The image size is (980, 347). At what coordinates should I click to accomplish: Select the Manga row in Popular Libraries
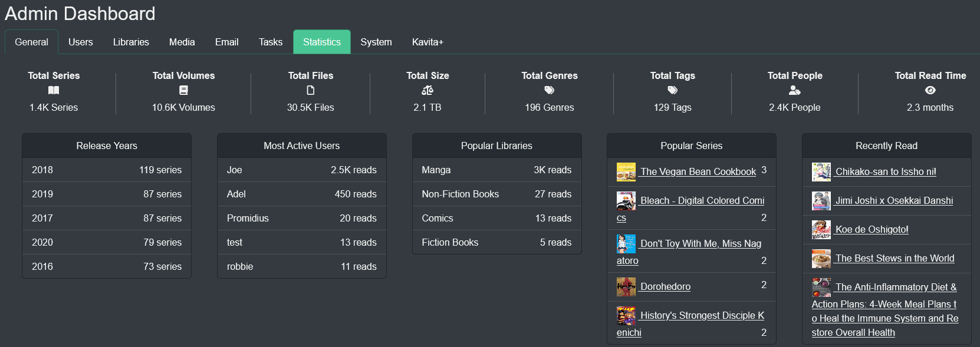click(496, 170)
